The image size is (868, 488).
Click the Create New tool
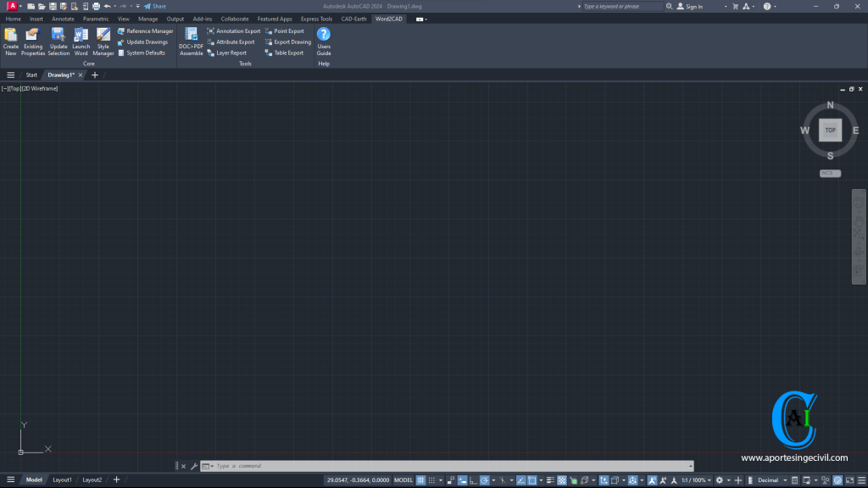(x=11, y=38)
